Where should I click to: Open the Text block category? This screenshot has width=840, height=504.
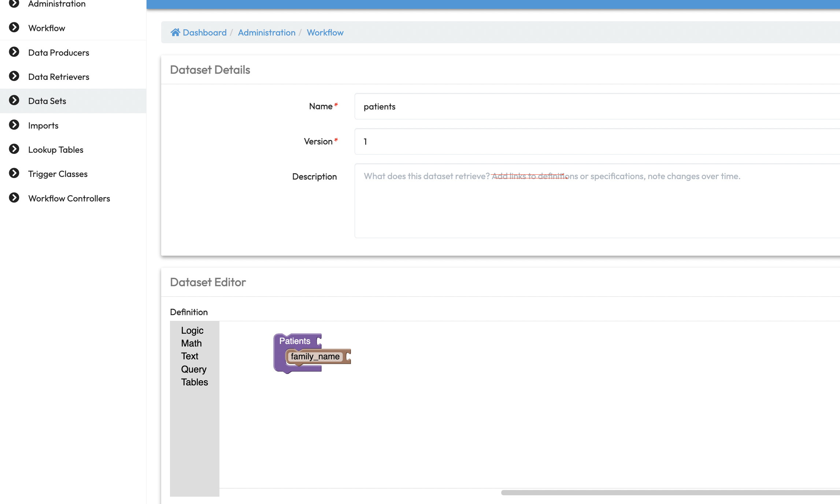[x=189, y=356]
